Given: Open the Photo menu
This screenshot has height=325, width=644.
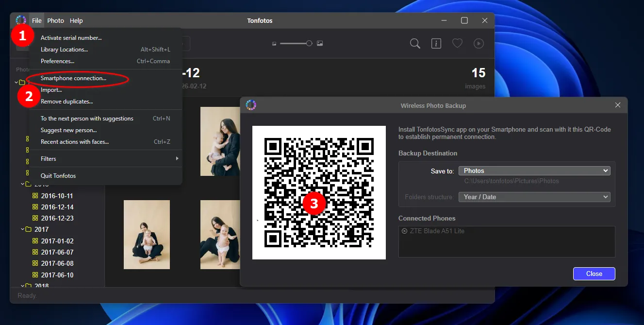Looking at the screenshot, I should [x=56, y=20].
